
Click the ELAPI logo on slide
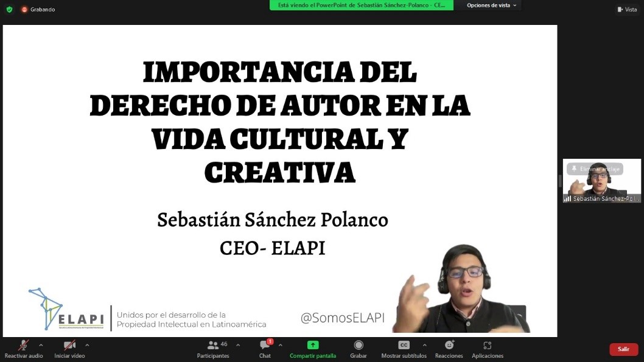click(x=66, y=309)
